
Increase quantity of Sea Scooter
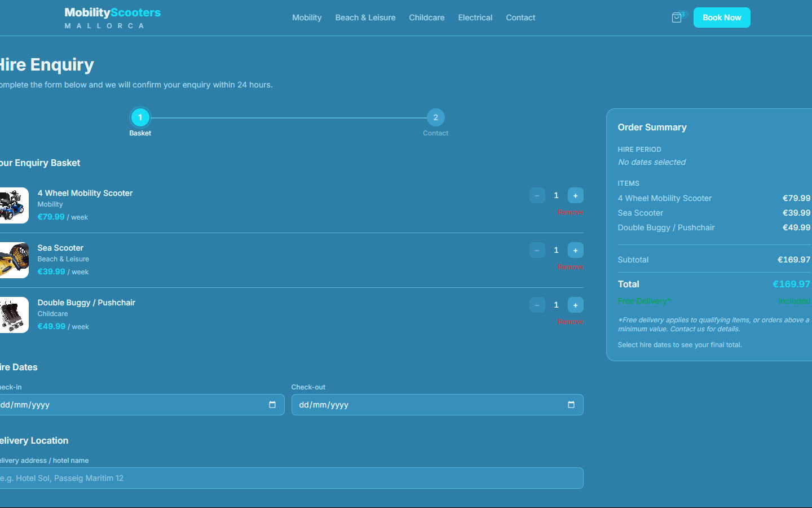coord(575,250)
